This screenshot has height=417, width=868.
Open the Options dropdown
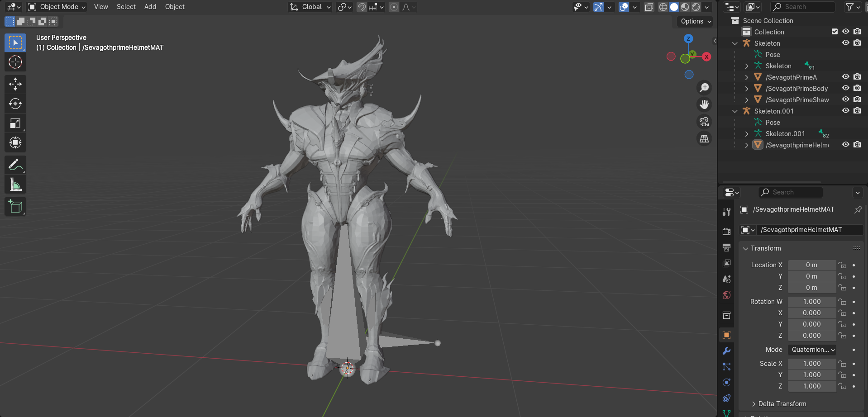tap(696, 21)
